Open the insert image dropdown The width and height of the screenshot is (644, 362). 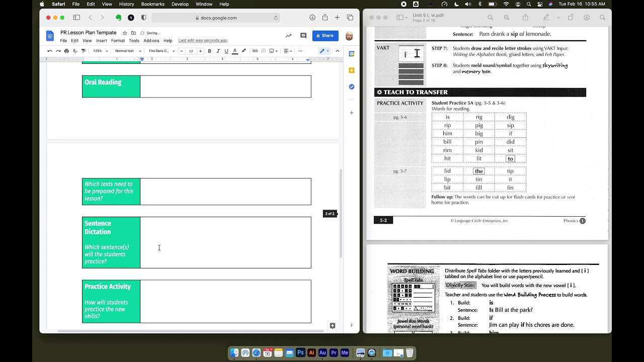(x=277, y=51)
